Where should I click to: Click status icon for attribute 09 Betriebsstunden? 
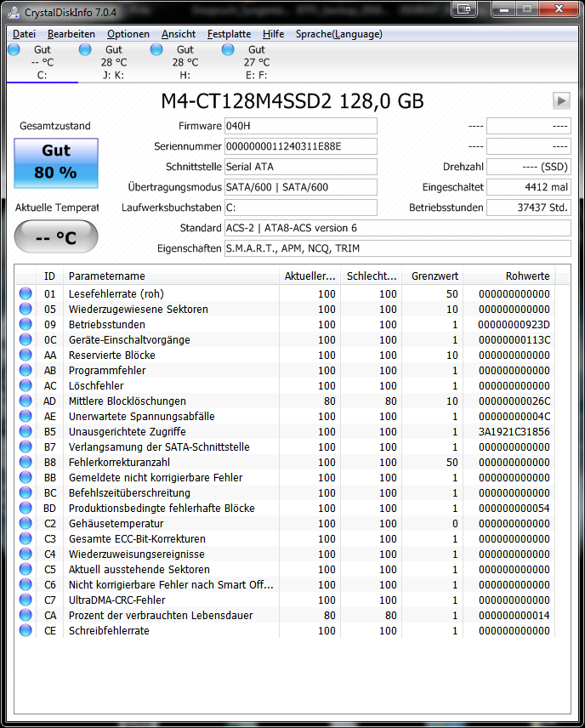pyautogui.click(x=26, y=324)
